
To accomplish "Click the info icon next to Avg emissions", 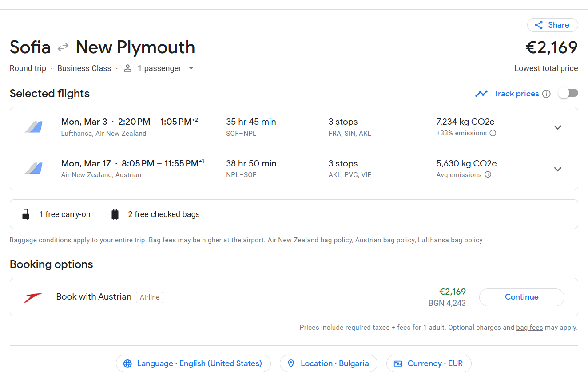I will point(488,175).
